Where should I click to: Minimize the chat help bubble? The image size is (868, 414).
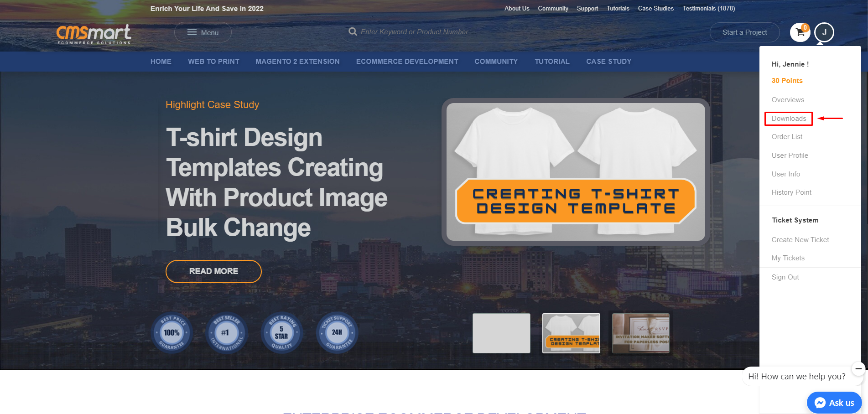click(x=858, y=369)
